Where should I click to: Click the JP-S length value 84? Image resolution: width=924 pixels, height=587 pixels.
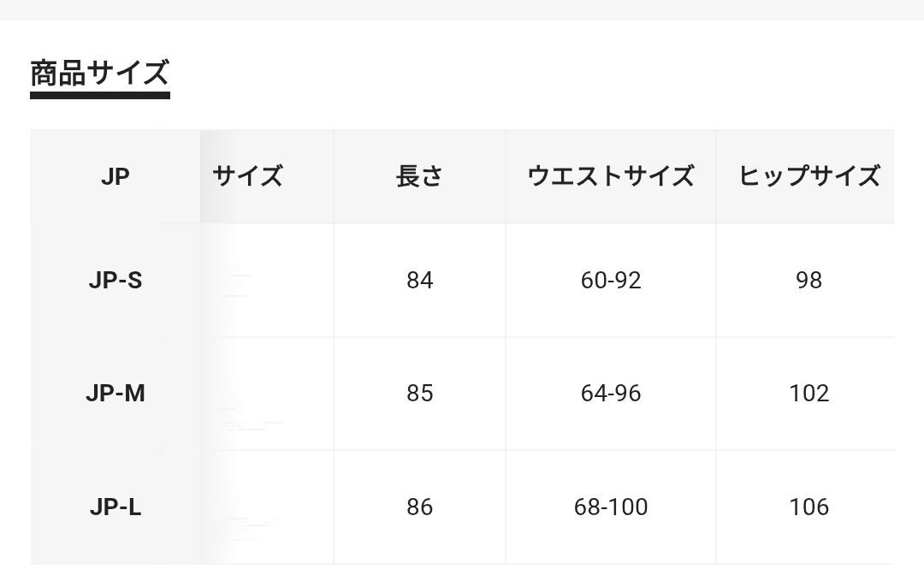(x=419, y=280)
